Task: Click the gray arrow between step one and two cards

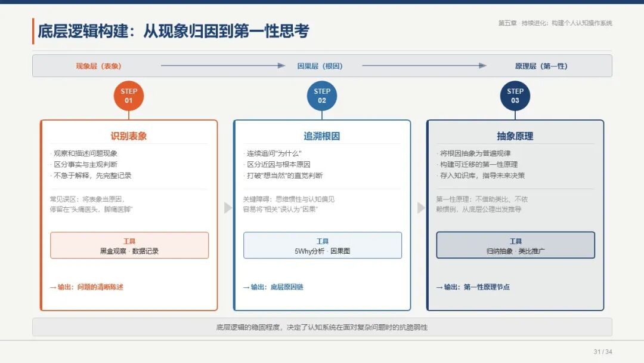Action: pyautogui.click(x=228, y=208)
